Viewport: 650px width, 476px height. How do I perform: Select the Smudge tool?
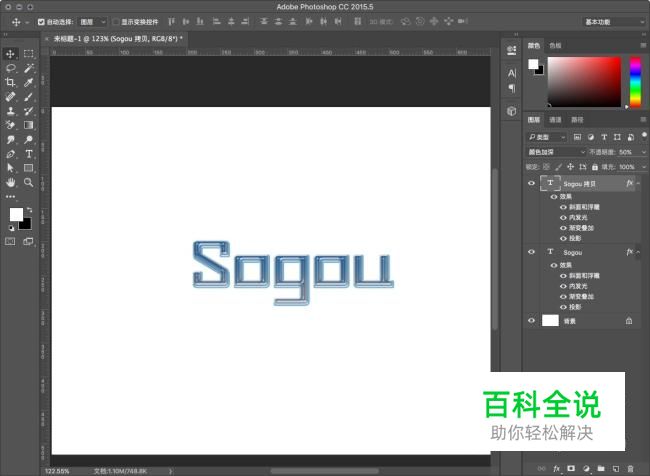[x=10, y=140]
